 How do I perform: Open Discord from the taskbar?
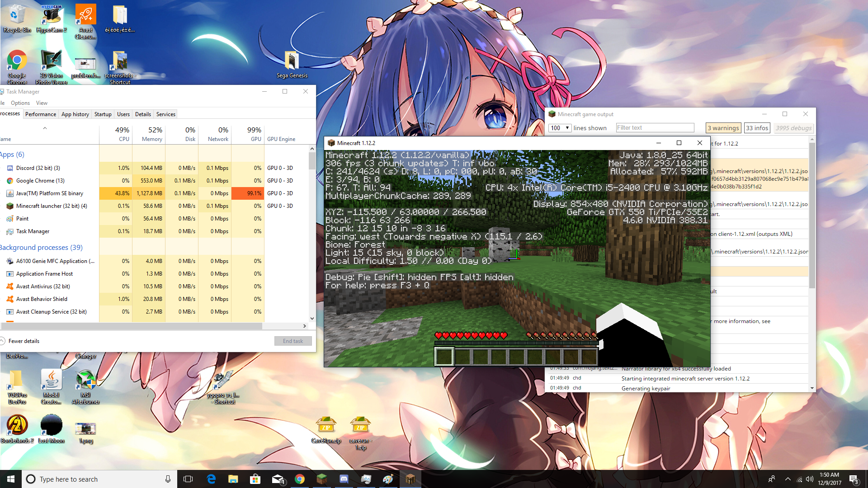click(x=344, y=479)
